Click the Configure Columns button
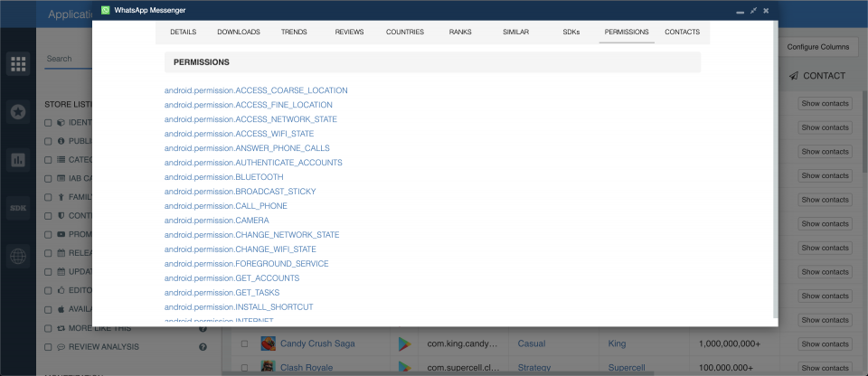This screenshot has width=868, height=376. point(817,47)
